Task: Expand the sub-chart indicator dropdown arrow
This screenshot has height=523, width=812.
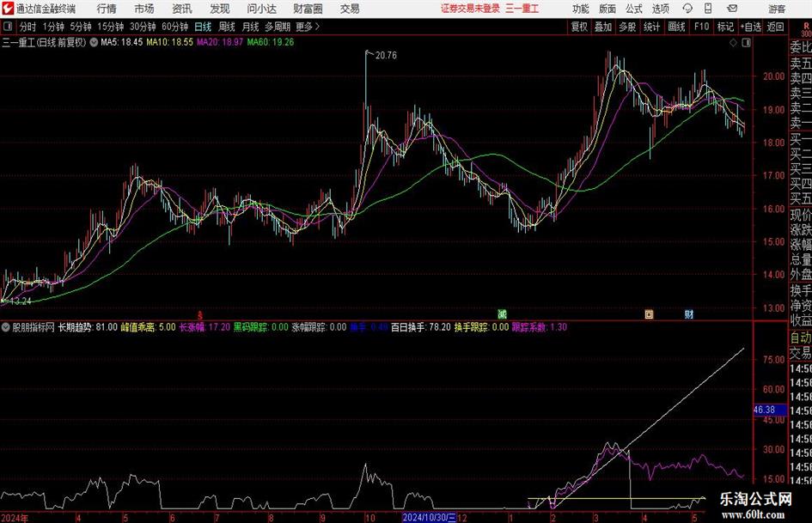Action: (x=6, y=327)
